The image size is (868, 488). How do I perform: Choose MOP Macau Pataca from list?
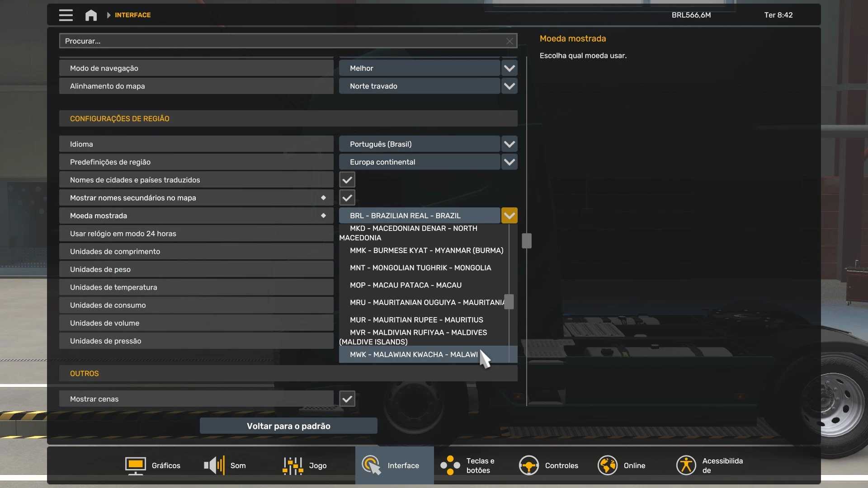[406, 285]
